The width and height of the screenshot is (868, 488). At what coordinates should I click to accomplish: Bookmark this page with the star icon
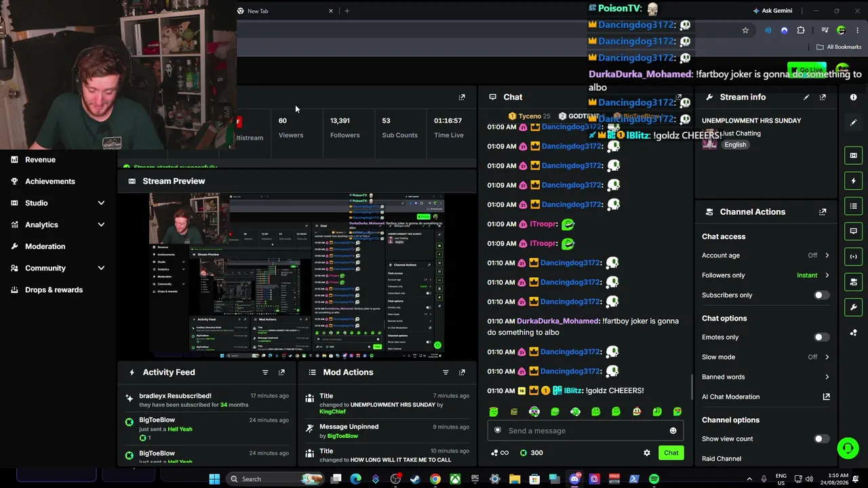coord(745,30)
